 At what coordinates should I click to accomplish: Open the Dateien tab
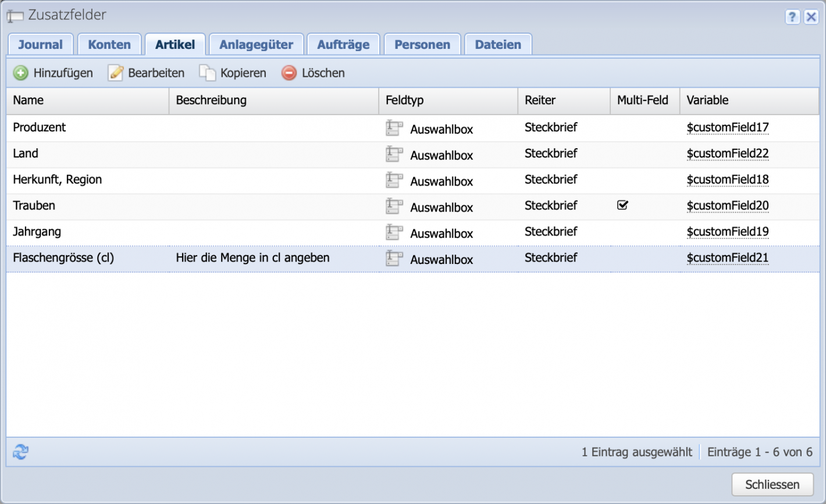[497, 44]
